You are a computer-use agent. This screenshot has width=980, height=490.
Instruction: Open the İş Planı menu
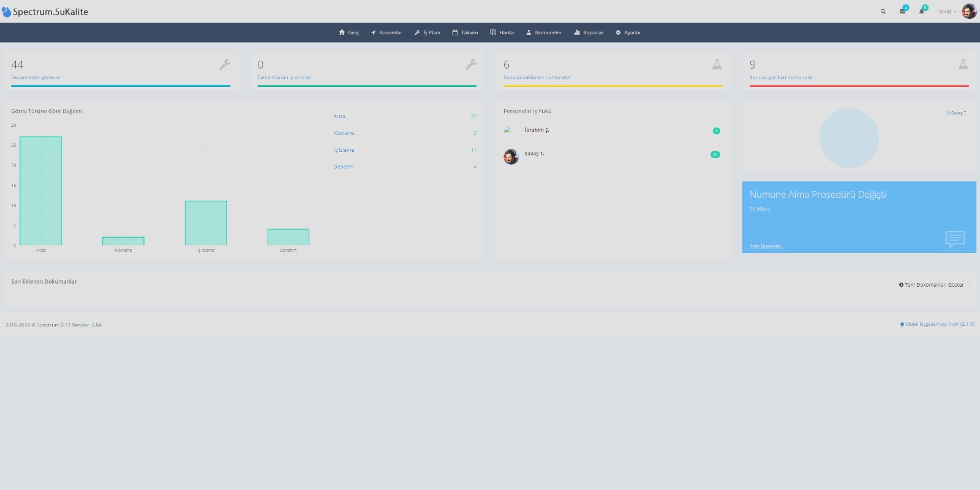coord(428,32)
